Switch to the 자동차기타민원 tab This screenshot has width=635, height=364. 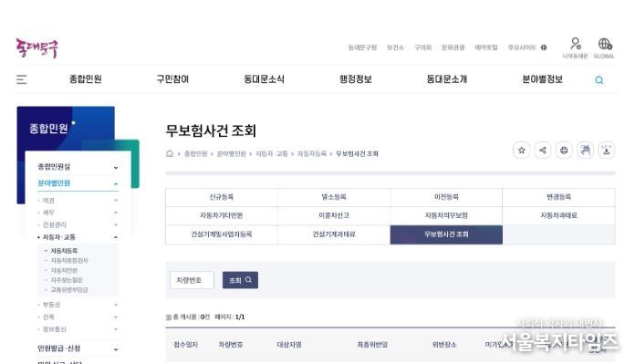(222, 216)
